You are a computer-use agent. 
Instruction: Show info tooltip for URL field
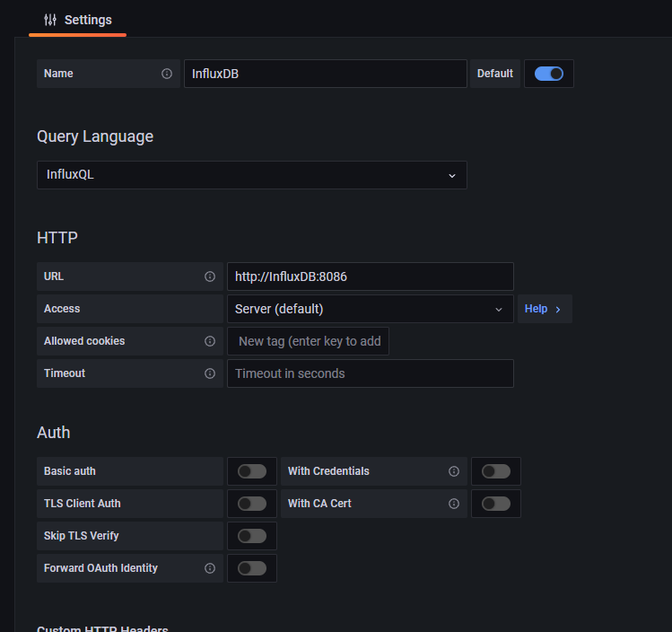coord(210,276)
